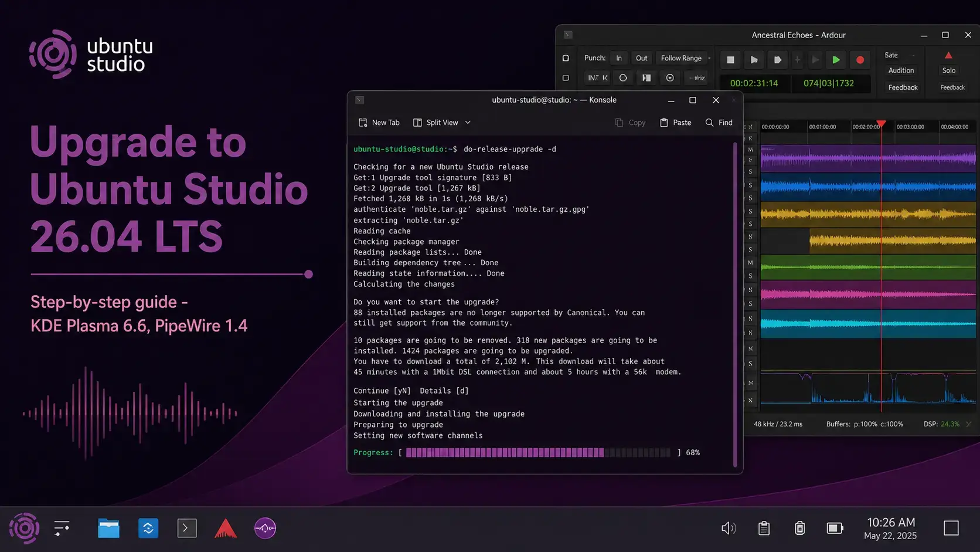Click the Ardour window title bar icon
This screenshot has height=552, width=980.
pos(567,35)
